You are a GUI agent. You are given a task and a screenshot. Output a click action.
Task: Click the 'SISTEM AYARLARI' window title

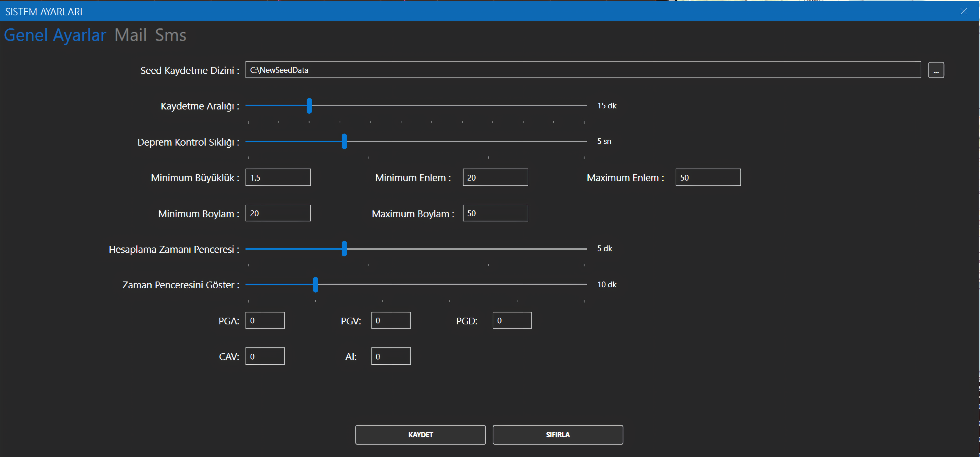pyautogui.click(x=44, y=12)
